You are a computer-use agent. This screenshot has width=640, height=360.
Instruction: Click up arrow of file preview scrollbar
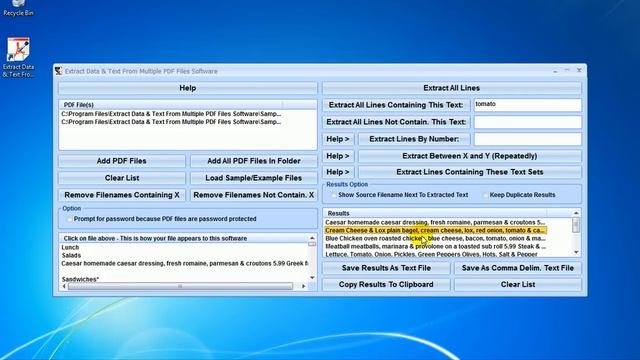(x=312, y=238)
